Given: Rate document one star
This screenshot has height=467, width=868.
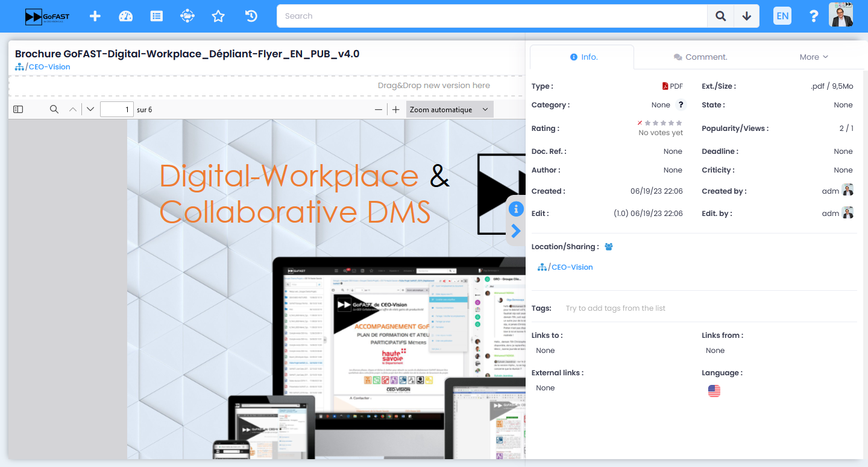Looking at the screenshot, I should (648, 123).
